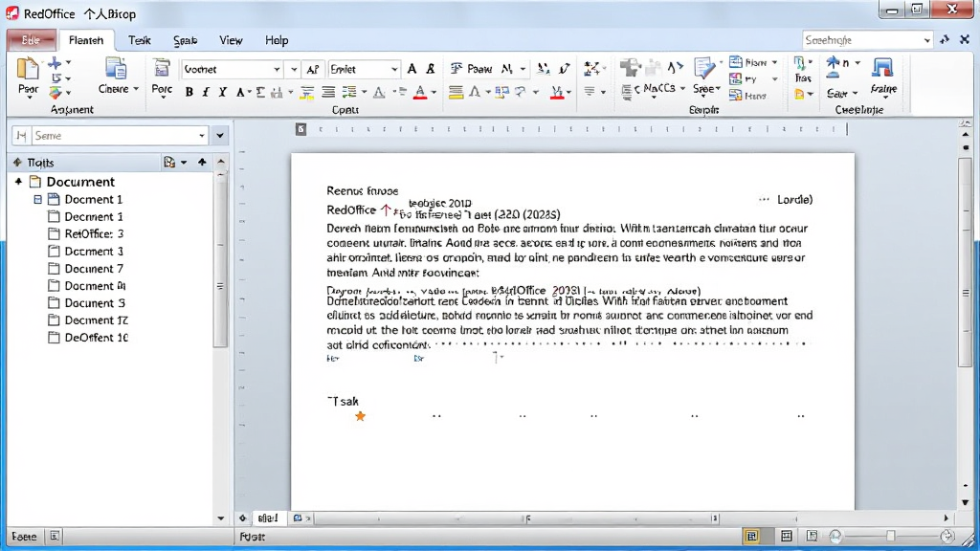The height and width of the screenshot is (551, 980).
Task: Click the large paste clipboard icon
Action: pyautogui.click(x=27, y=69)
